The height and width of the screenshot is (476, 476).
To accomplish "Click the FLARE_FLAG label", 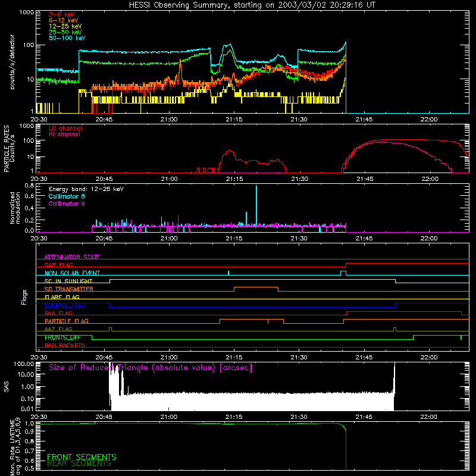I will [x=62, y=297].
